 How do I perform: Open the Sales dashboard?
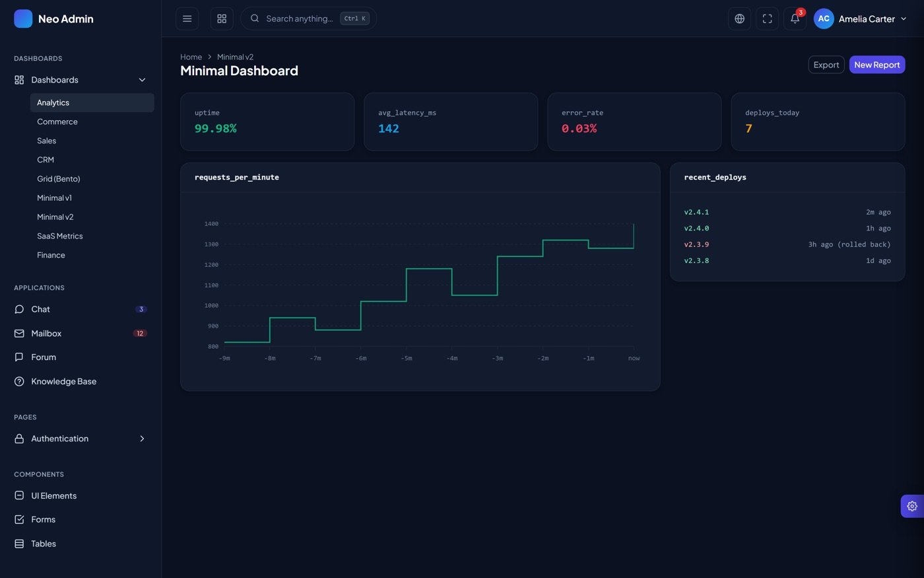(x=92, y=141)
